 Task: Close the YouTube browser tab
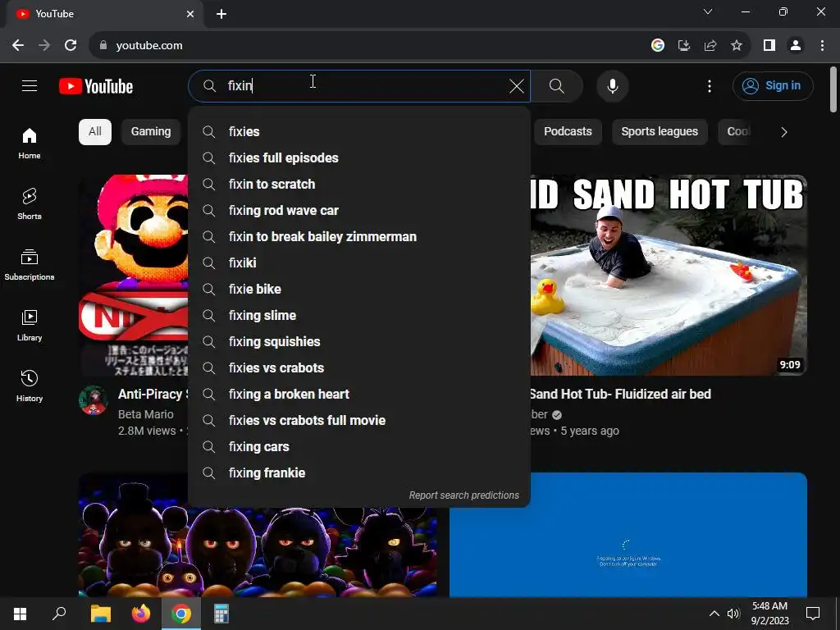click(190, 14)
